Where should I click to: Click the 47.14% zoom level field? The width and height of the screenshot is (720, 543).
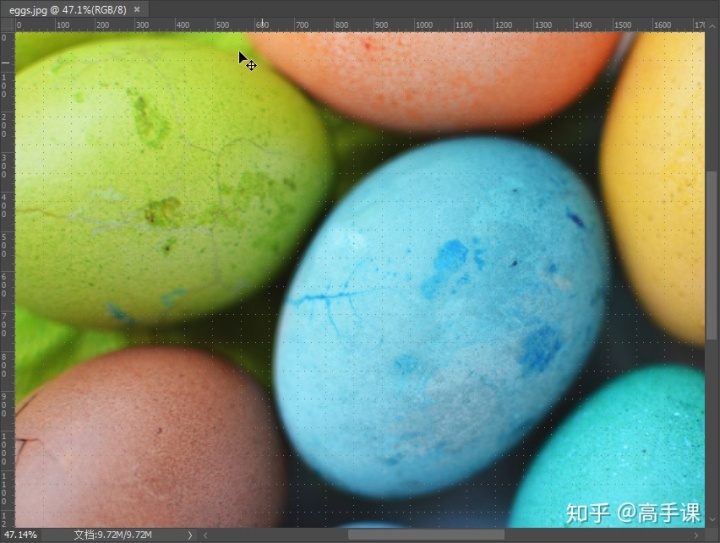[20, 535]
